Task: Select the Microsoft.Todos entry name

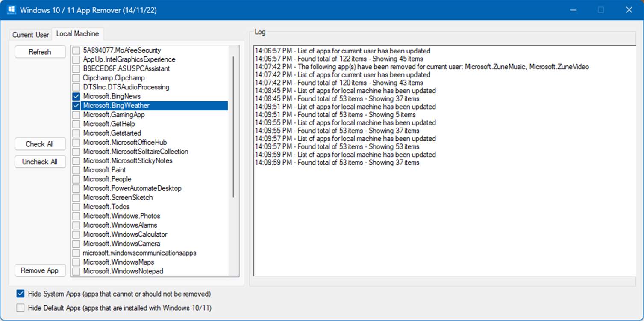Action: click(x=106, y=207)
